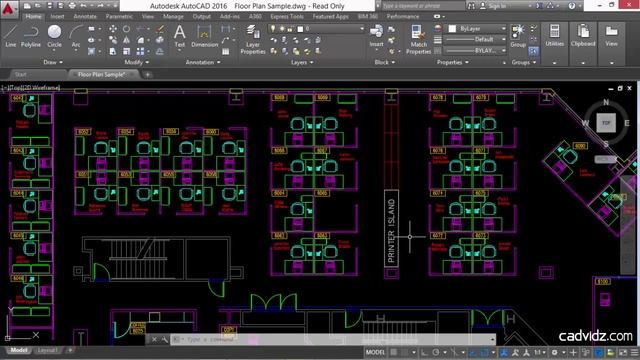Open the AutoCAD application menu
The height and width of the screenshot is (360, 640).
[x=8, y=9]
